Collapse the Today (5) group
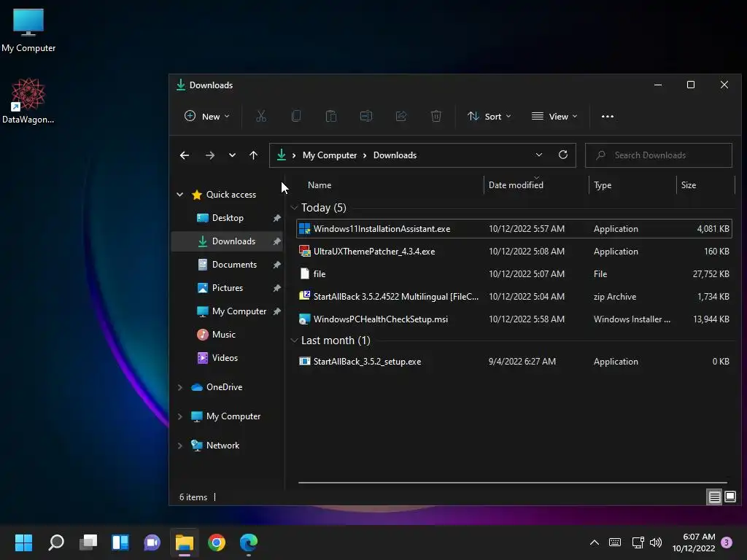The image size is (747, 560). [x=294, y=208]
